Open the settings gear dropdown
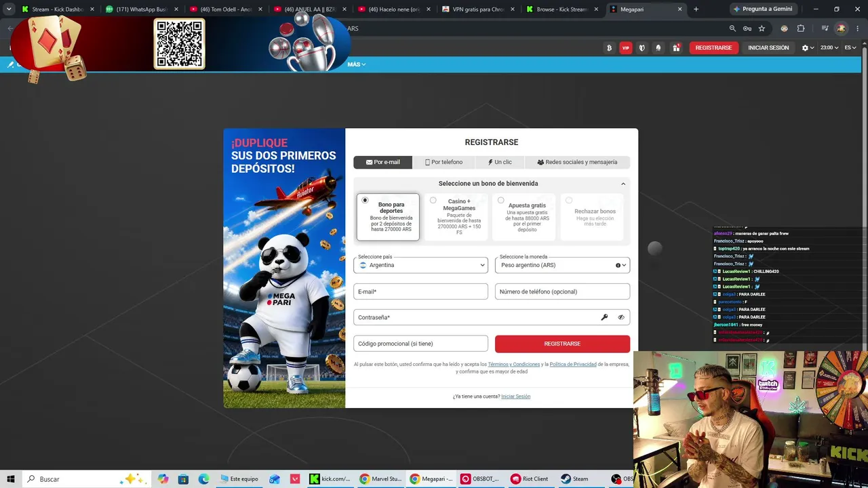The width and height of the screenshot is (868, 488). click(x=808, y=47)
